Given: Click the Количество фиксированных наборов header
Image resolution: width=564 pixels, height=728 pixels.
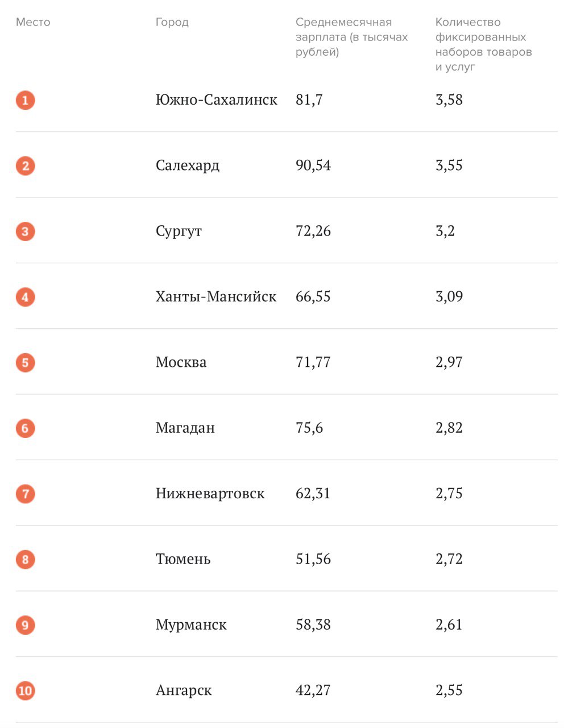Looking at the screenshot, I should pyautogui.click(x=484, y=44).
